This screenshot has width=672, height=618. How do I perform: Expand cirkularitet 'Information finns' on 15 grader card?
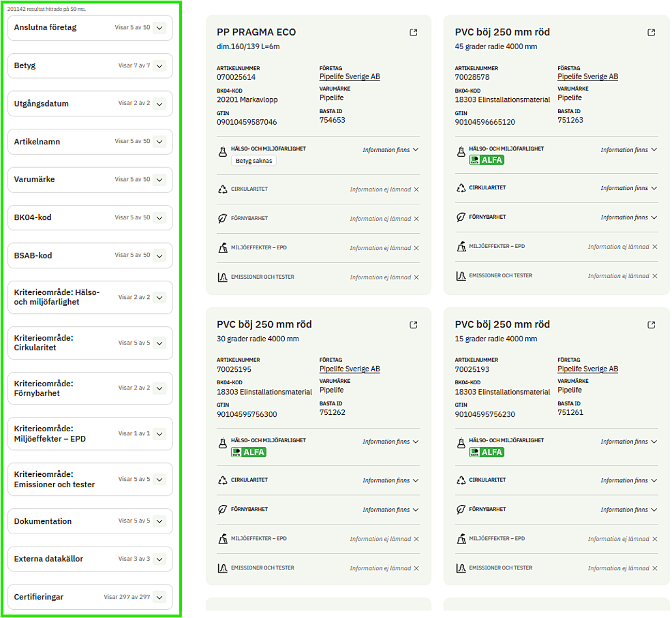pos(629,480)
